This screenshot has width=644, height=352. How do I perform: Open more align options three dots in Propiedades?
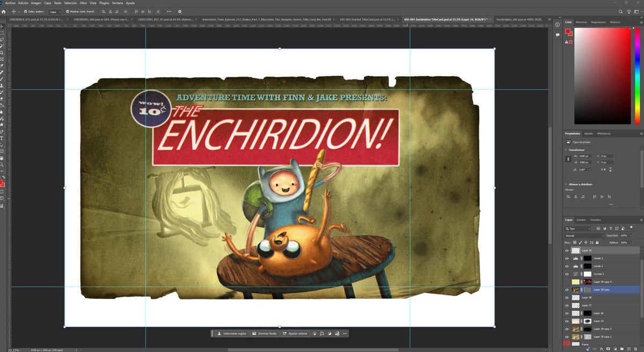[611, 204]
